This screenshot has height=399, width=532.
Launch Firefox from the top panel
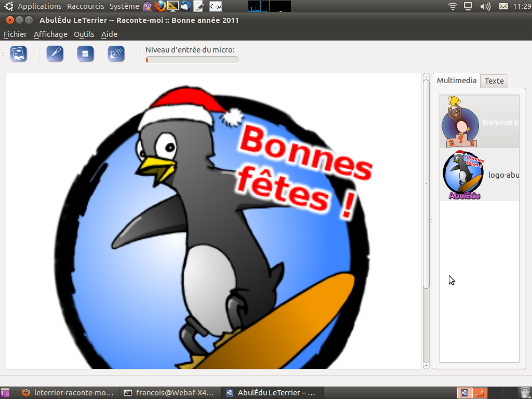coord(160,6)
